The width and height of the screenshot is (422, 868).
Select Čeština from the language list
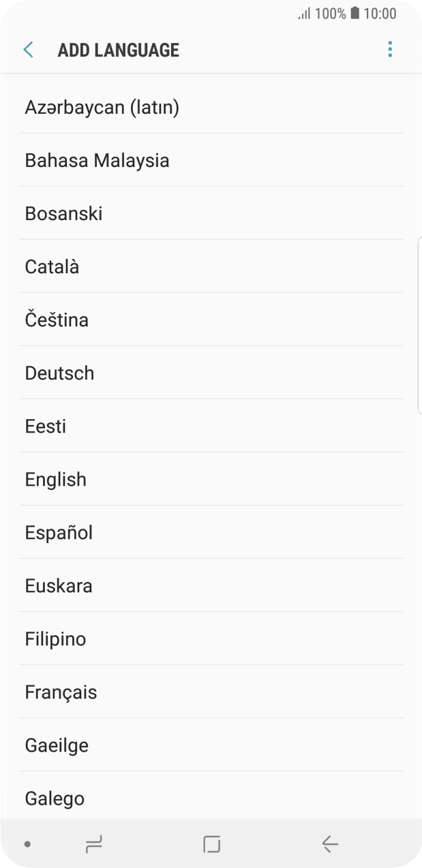click(57, 320)
